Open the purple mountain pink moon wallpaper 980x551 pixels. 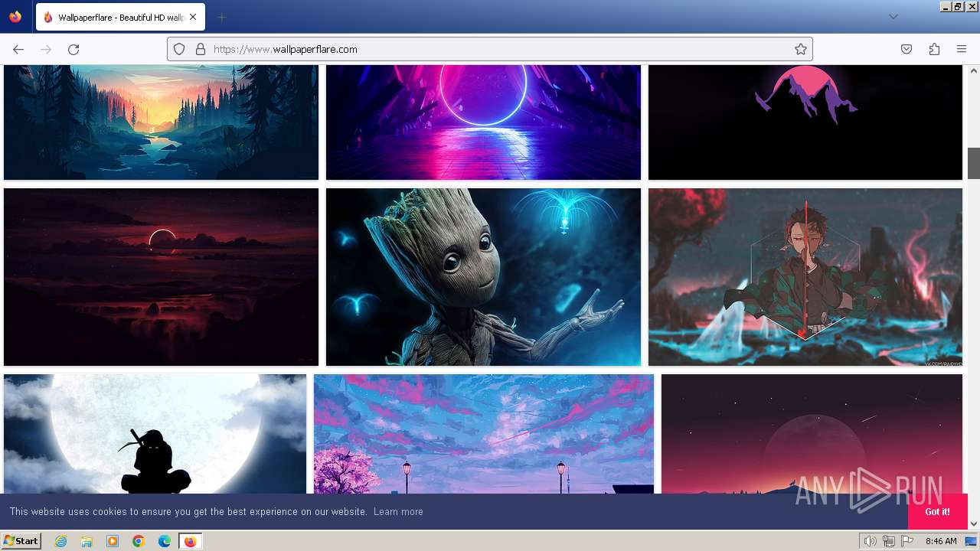[x=805, y=122]
